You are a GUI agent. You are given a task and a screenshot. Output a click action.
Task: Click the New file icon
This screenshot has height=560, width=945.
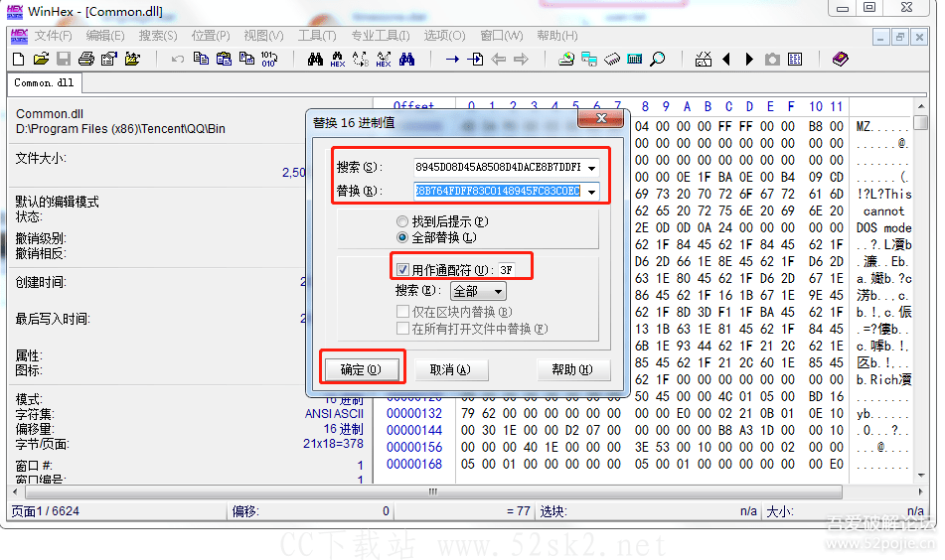tap(18, 59)
